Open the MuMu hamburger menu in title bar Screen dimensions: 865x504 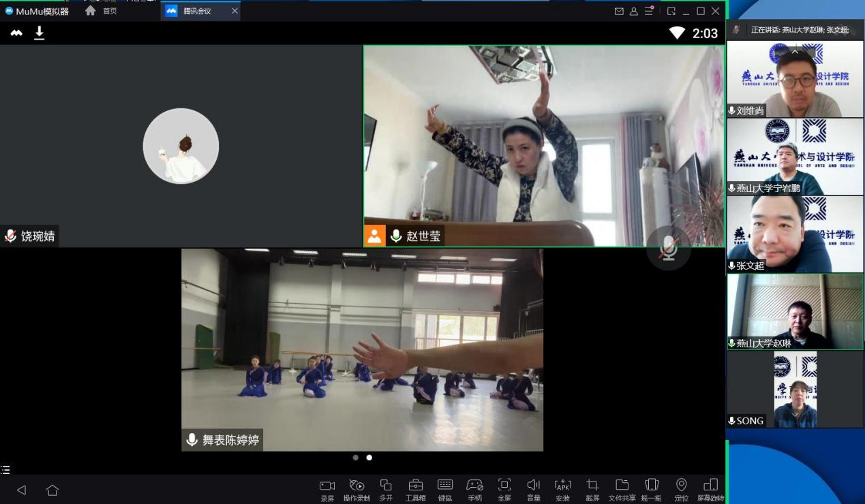[649, 11]
